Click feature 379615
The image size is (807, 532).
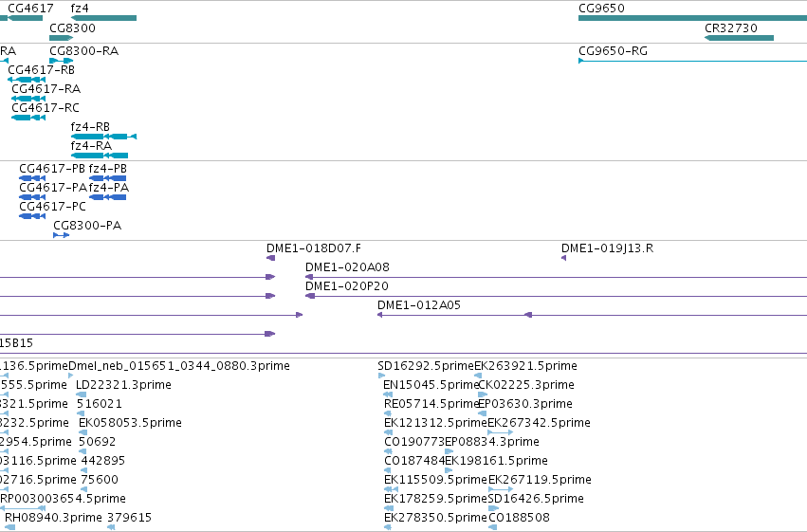point(111,527)
